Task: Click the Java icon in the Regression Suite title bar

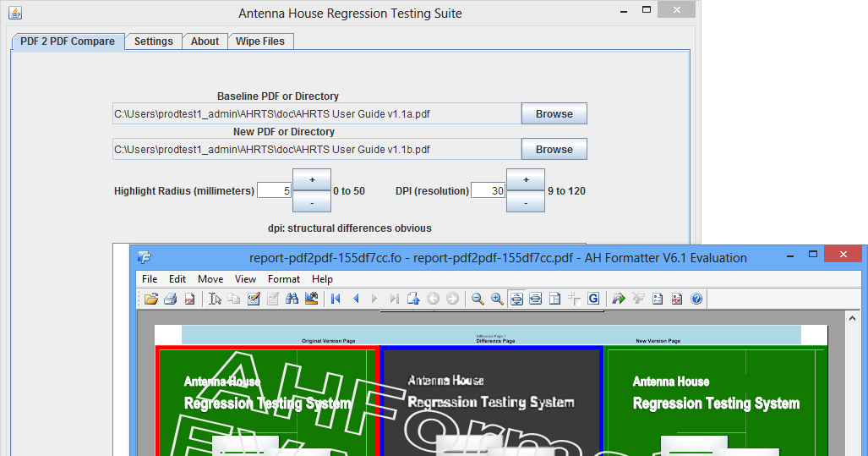Action: (x=15, y=12)
